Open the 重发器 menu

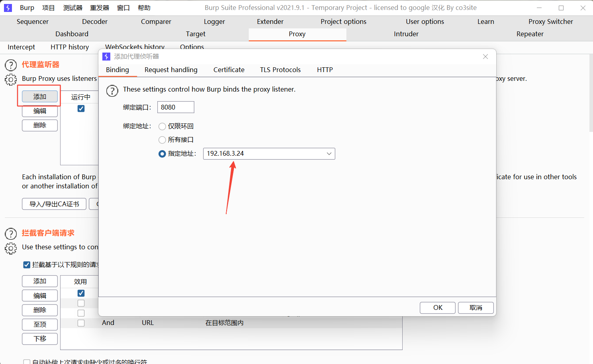(x=100, y=8)
